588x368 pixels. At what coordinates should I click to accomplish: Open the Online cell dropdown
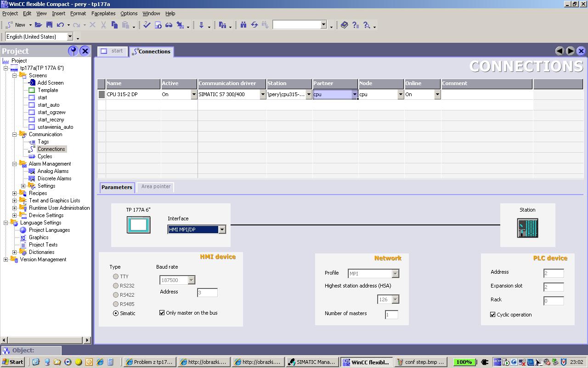coord(437,94)
